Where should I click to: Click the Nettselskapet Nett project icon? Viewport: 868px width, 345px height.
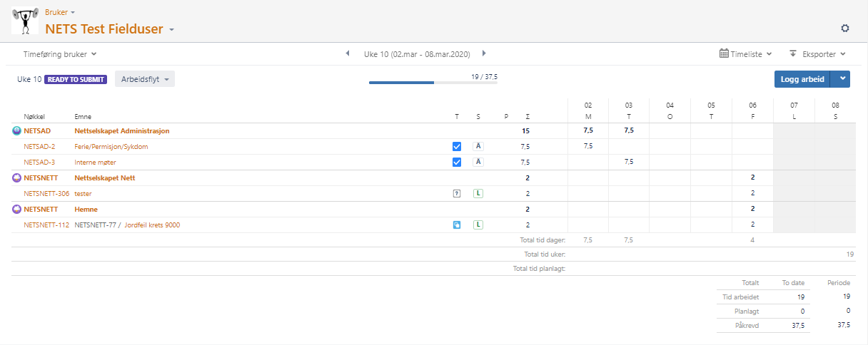pyautogui.click(x=16, y=177)
